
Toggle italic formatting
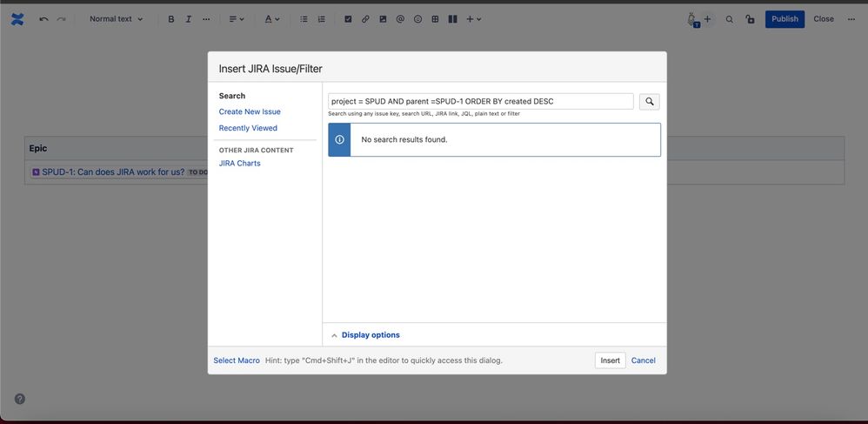[188, 19]
